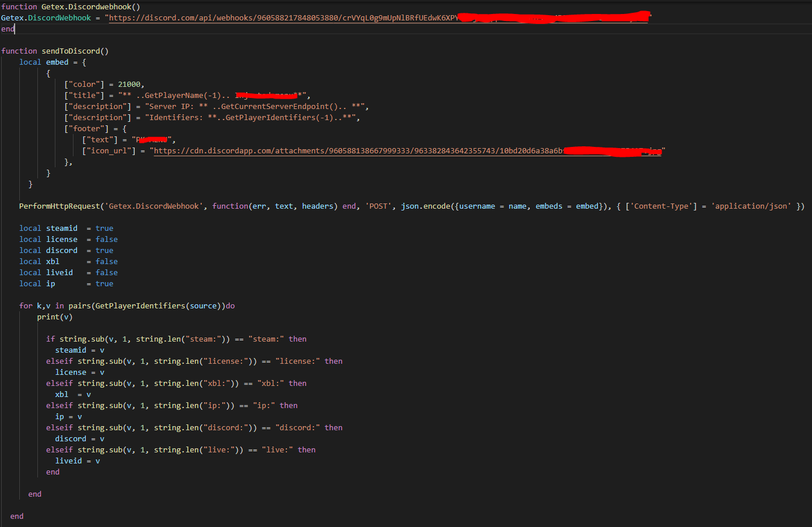
Task: Click the GetPlayerName(-1) call
Action: 183,96
